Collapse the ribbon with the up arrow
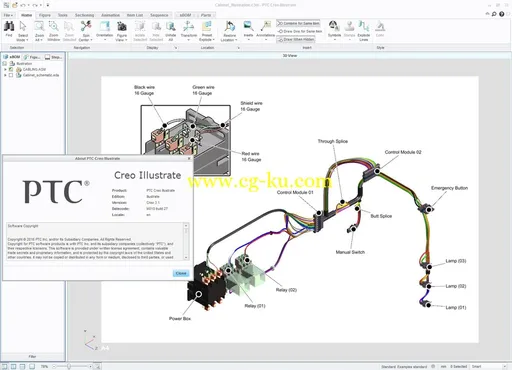 (487, 14)
